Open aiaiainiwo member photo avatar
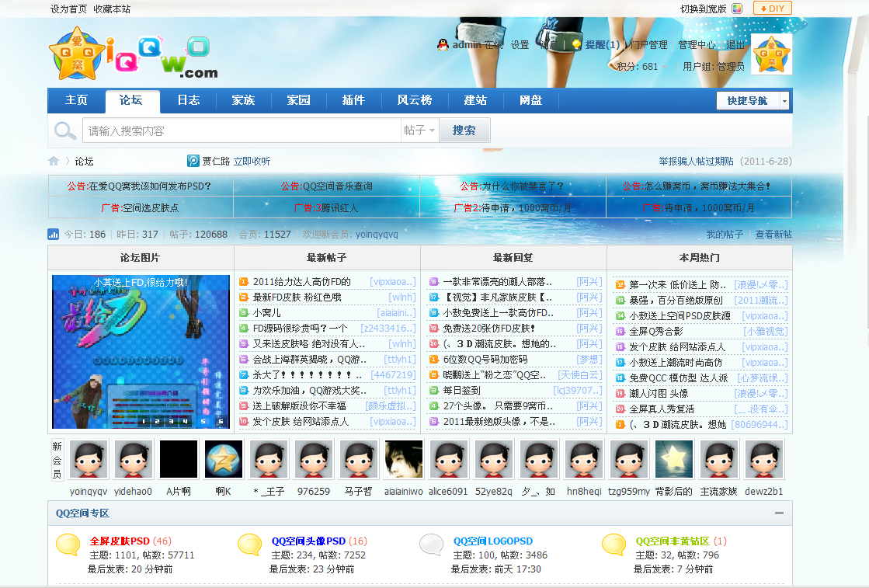Image resolution: width=869 pixels, height=588 pixels. (x=404, y=459)
